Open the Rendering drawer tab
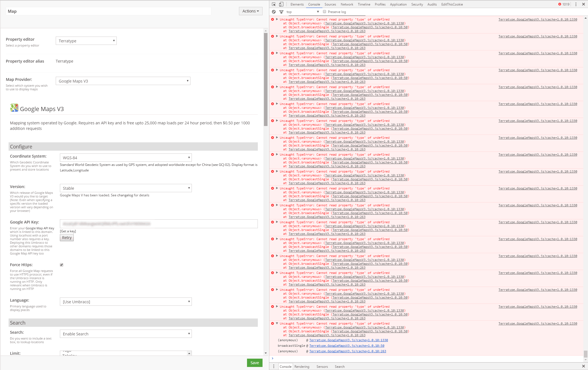This screenshot has width=588, height=370. point(302,366)
